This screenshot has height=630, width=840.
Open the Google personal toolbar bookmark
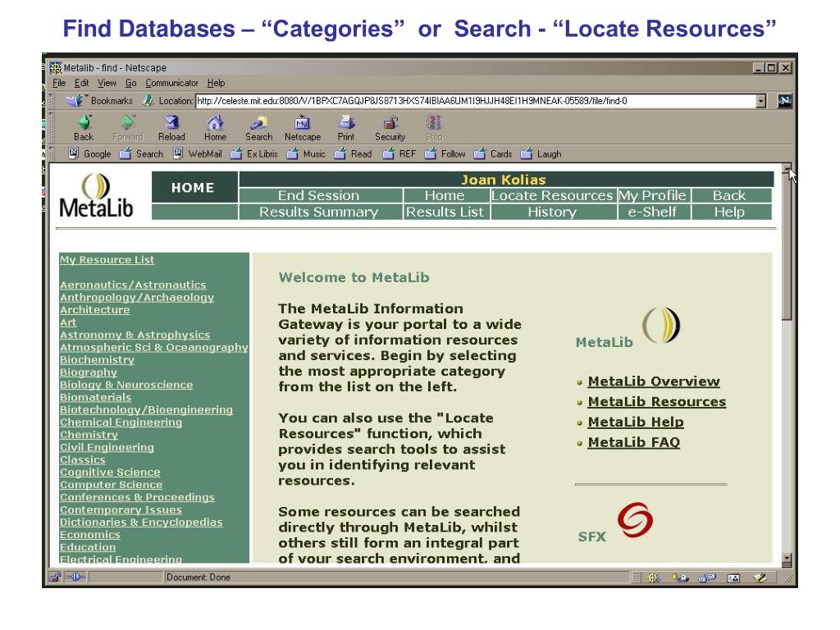coord(89,153)
